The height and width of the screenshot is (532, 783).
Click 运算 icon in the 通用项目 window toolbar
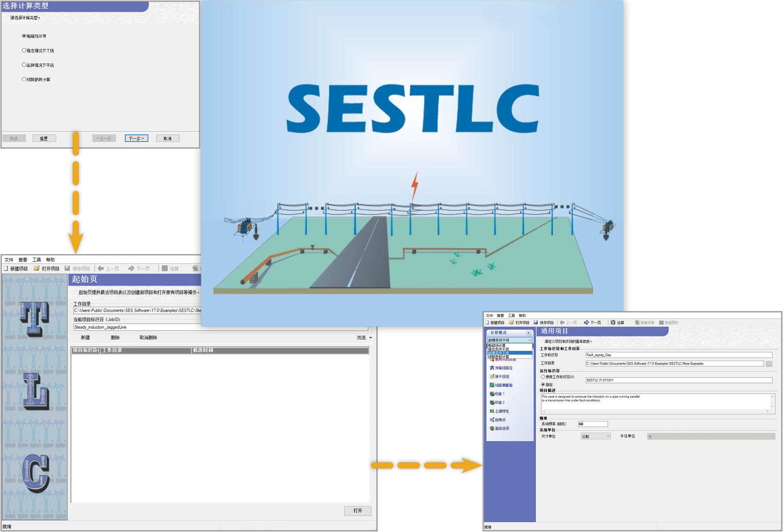click(x=613, y=323)
